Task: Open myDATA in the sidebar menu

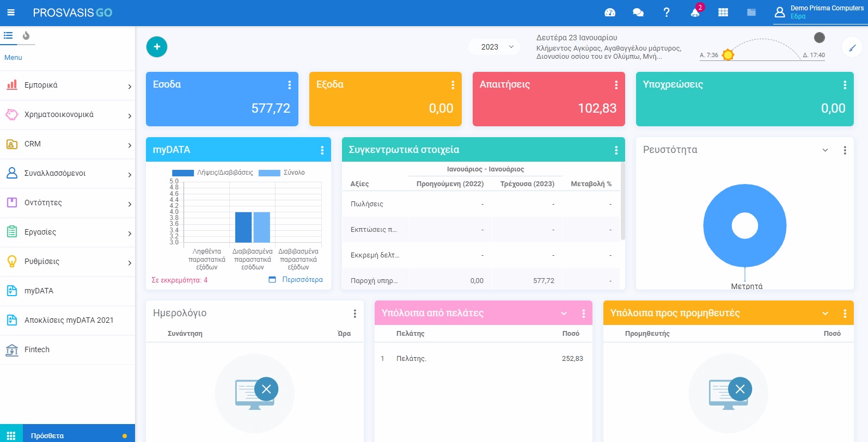Action: [x=68, y=291]
